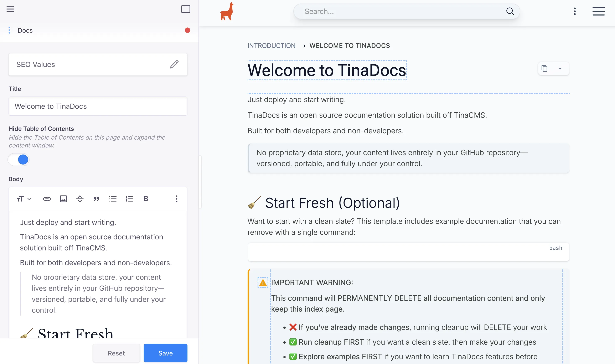Click the Title field label
Screen dimensions: 615x364
pyautogui.click(x=15, y=89)
